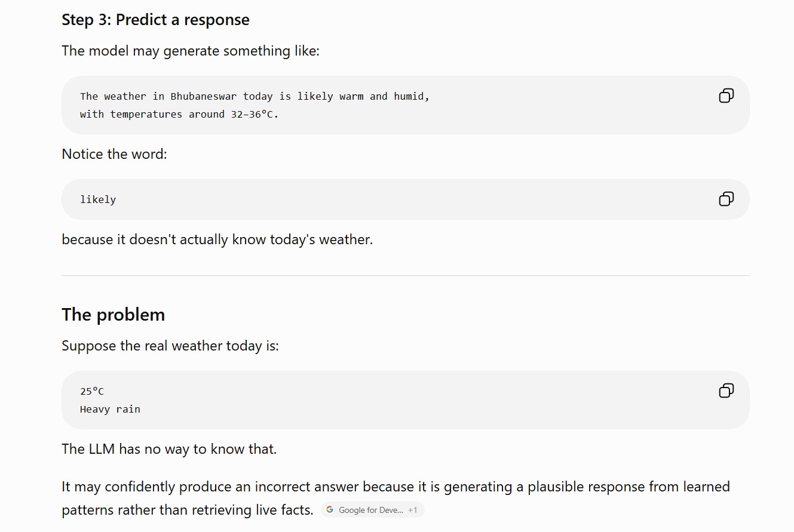
Task: Copy the Bhubaneswar weather code block
Action: [x=726, y=96]
